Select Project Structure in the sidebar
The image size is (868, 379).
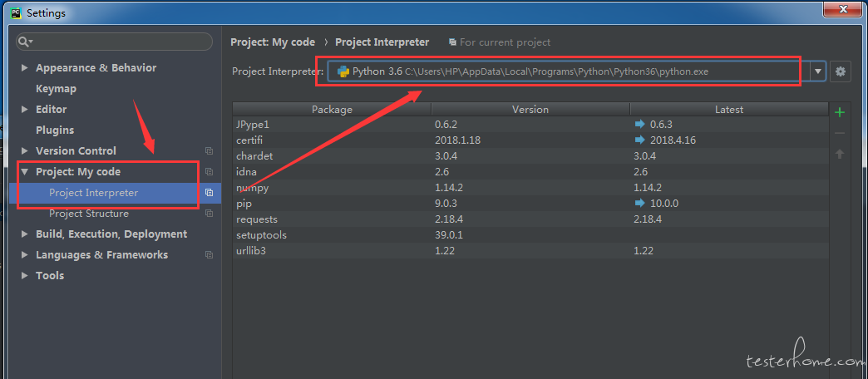click(x=89, y=213)
